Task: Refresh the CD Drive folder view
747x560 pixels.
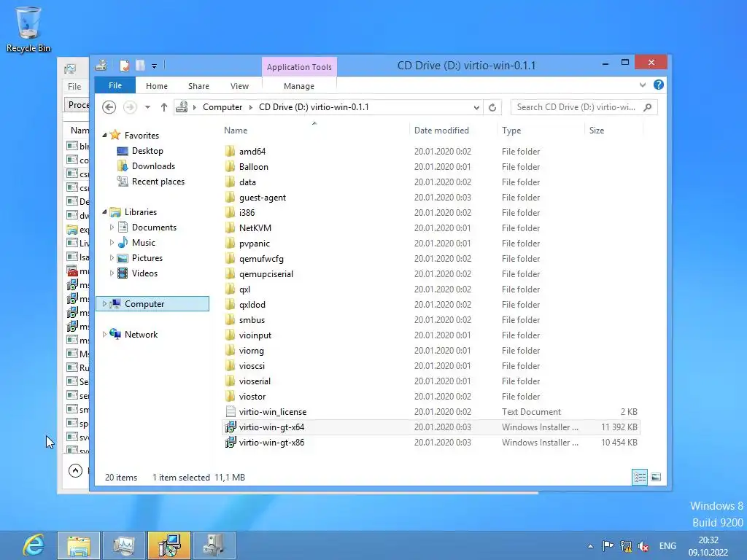Action: pyautogui.click(x=492, y=107)
